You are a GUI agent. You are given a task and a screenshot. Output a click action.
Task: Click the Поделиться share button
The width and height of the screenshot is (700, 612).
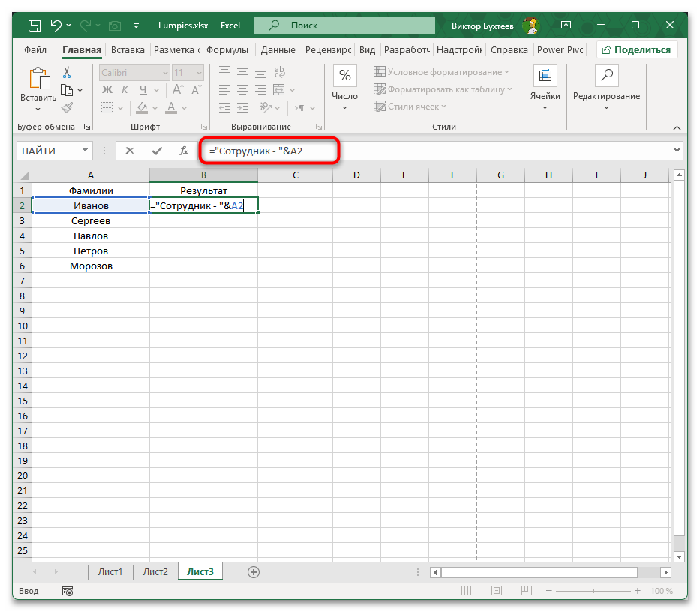pos(637,50)
